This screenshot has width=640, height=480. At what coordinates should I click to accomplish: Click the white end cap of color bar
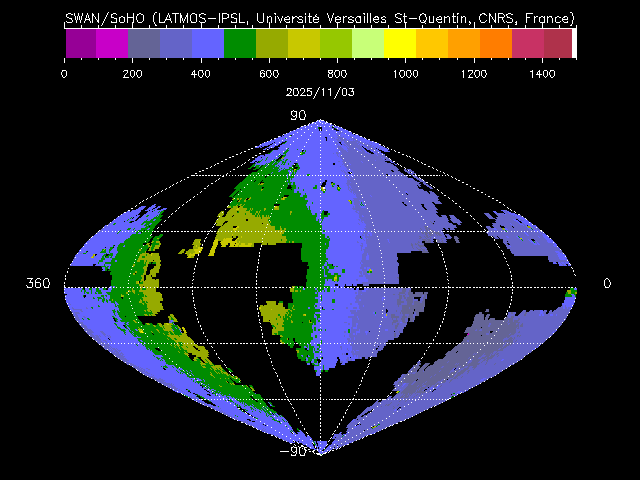pos(574,44)
